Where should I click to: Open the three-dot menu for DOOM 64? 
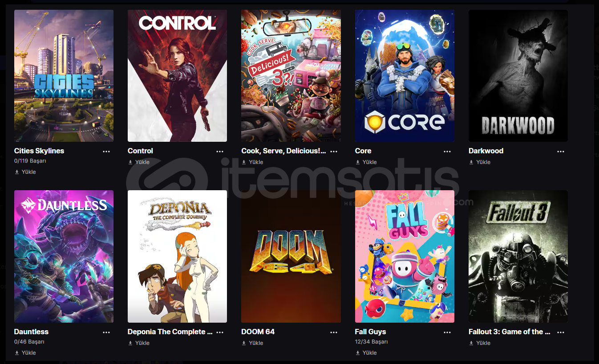pyautogui.click(x=334, y=332)
